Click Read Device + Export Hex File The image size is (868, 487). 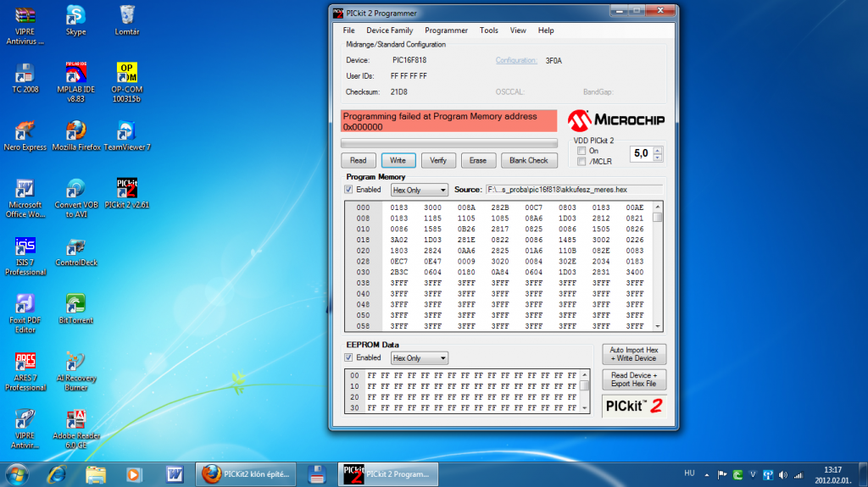pyautogui.click(x=634, y=379)
